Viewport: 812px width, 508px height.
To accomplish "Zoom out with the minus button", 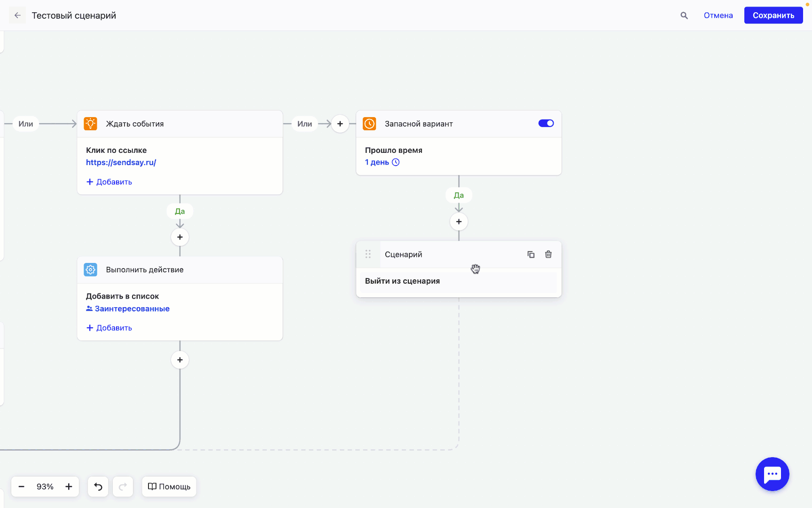I will (21, 486).
